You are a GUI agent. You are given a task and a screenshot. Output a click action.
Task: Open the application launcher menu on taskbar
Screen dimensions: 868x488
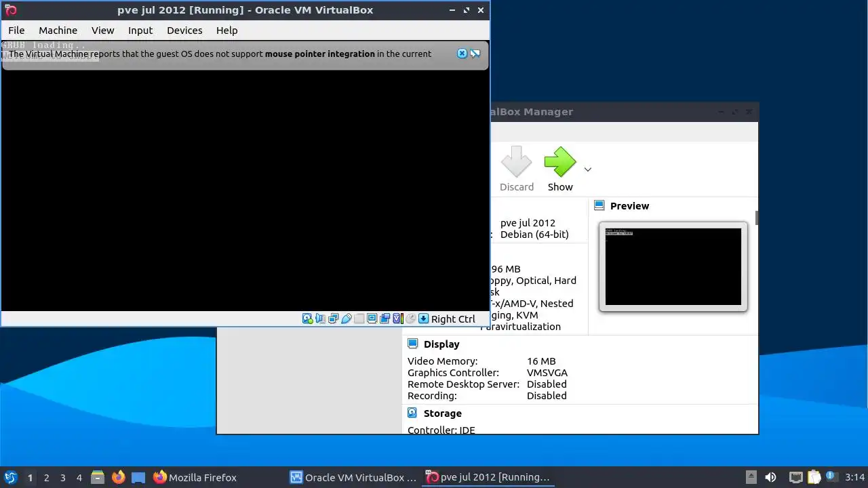(x=10, y=477)
